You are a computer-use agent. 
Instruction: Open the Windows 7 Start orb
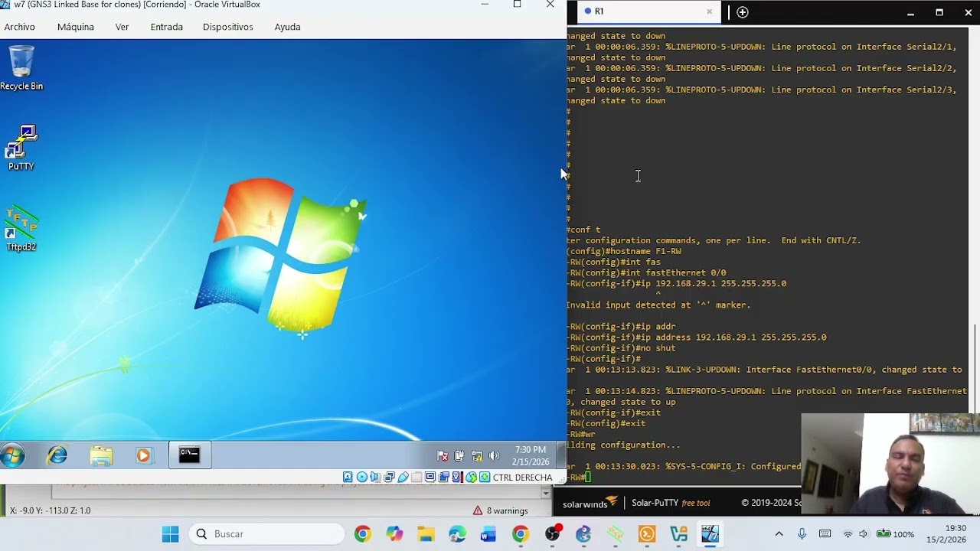tap(13, 455)
